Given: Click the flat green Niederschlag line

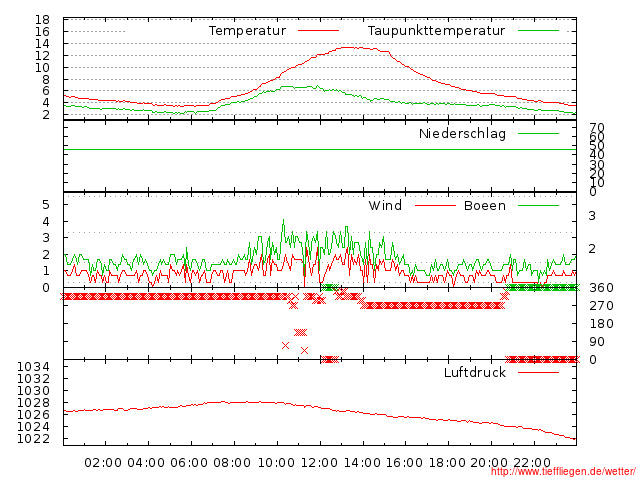Looking at the screenshot, I should [320, 149].
